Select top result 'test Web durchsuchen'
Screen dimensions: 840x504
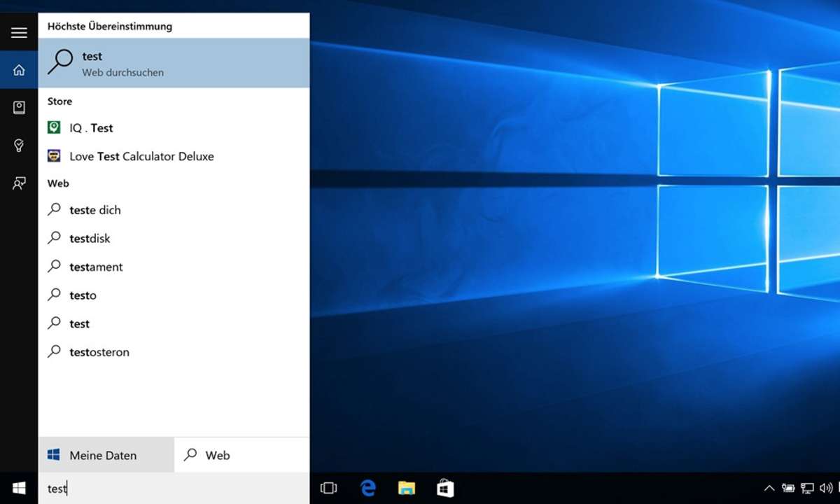pyautogui.click(x=174, y=63)
